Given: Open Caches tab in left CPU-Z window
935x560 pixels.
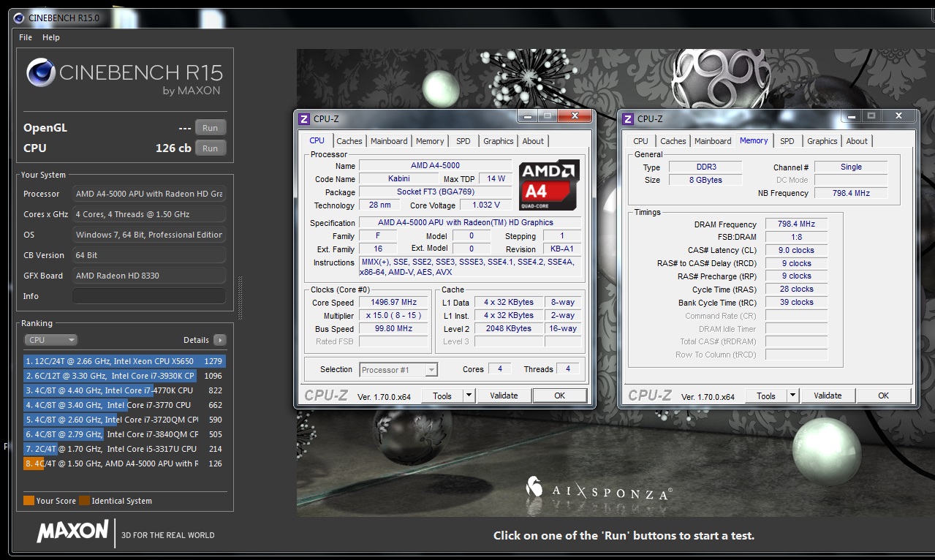Looking at the screenshot, I should pyautogui.click(x=349, y=141).
